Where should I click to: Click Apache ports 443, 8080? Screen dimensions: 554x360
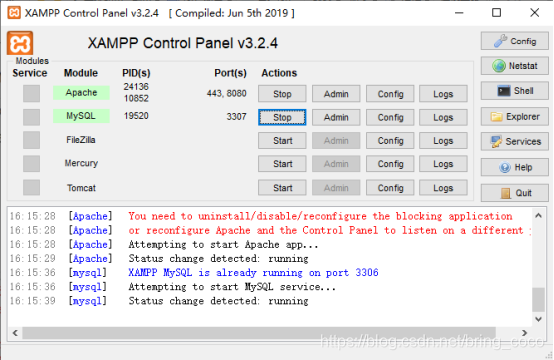tap(226, 93)
